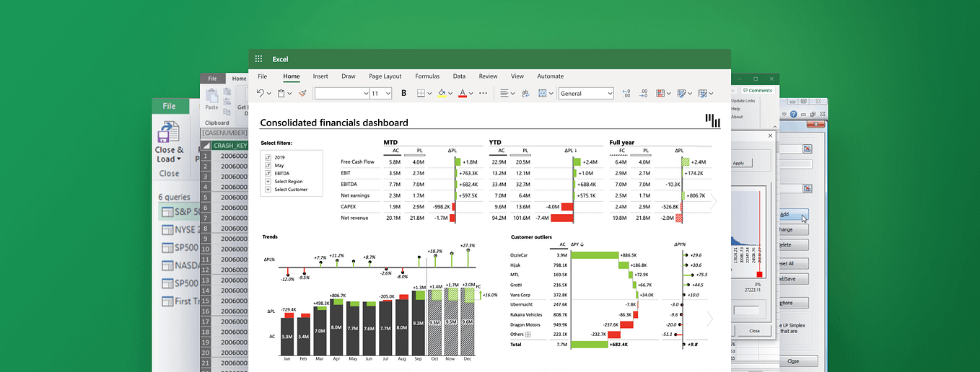980x372 pixels.
Task: Expand the alignment dropdown arrow
Action: 512,94
